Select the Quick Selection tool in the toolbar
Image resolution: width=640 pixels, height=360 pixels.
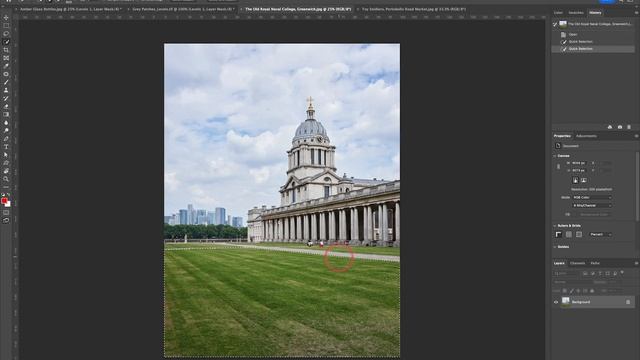tap(6, 42)
